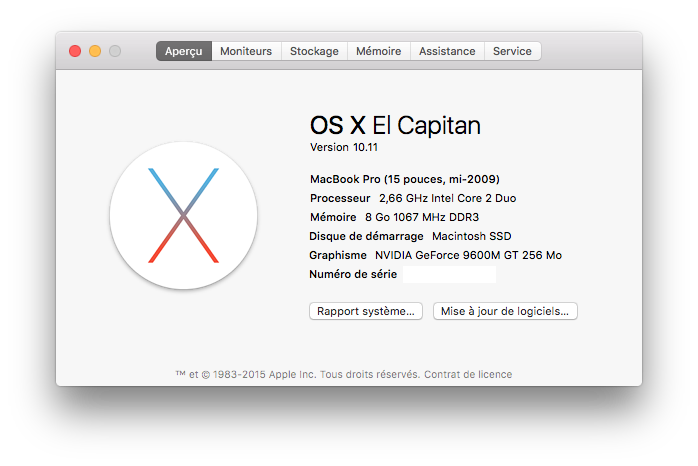Viewport: 698px width, 466px height.
Task: Click the OS X El Capitan logo
Action: coord(183,215)
